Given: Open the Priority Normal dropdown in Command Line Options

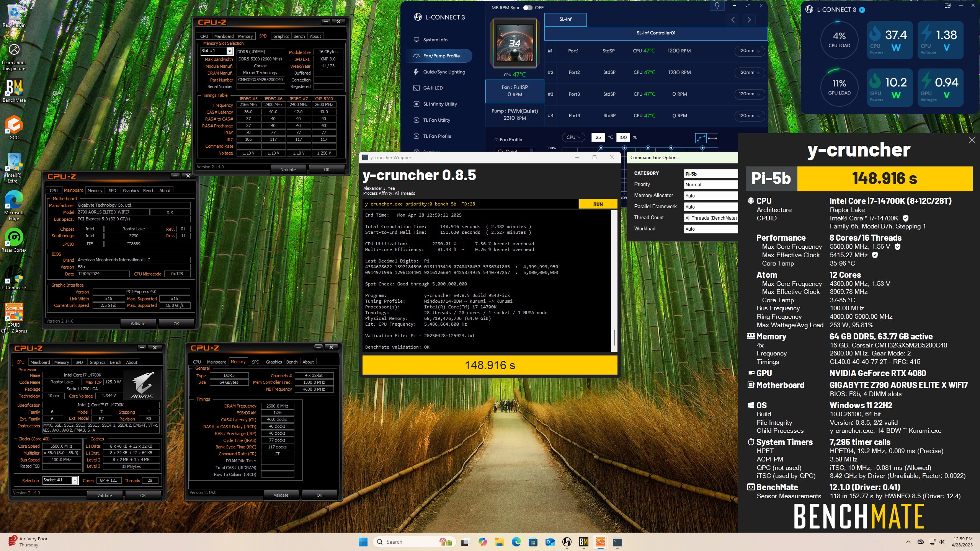Looking at the screenshot, I should coord(711,185).
